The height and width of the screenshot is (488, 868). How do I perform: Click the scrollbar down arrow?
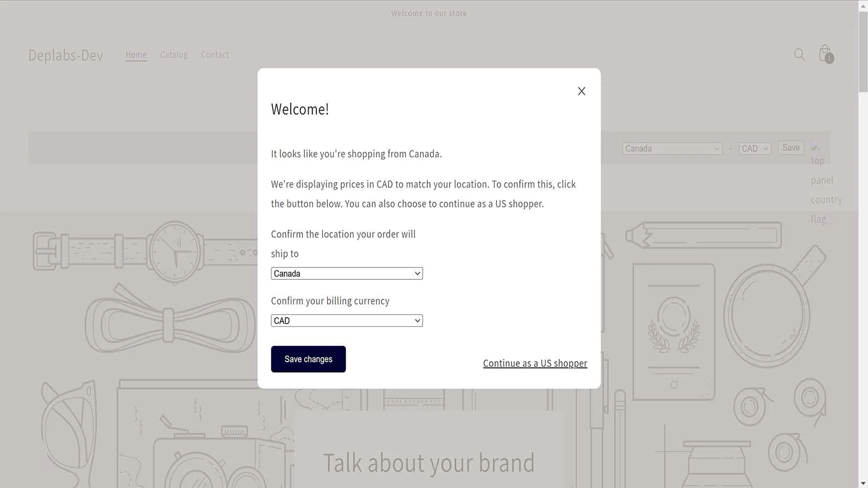point(863,483)
